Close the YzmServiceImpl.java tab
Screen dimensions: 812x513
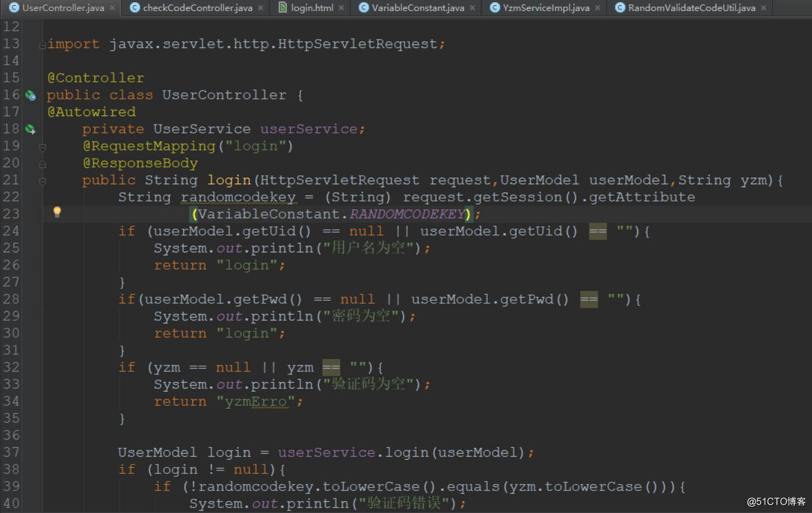pyautogui.click(x=597, y=8)
